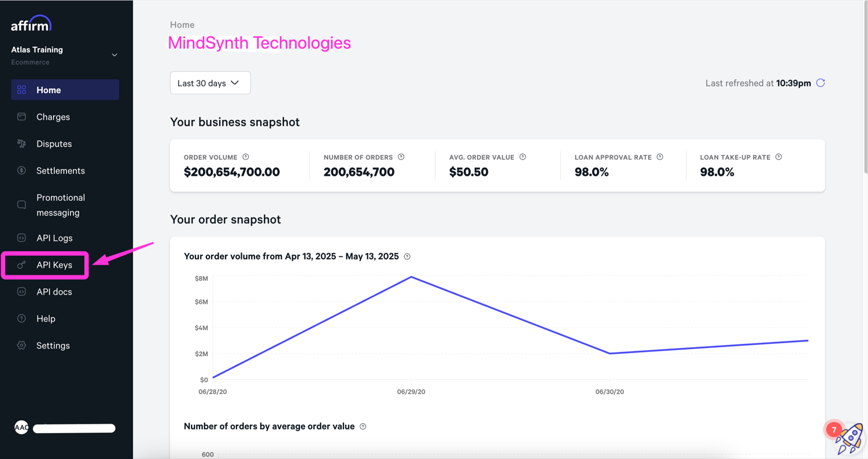Click the Settings gear icon
The width and height of the screenshot is (868, 459).
[21, 346]
